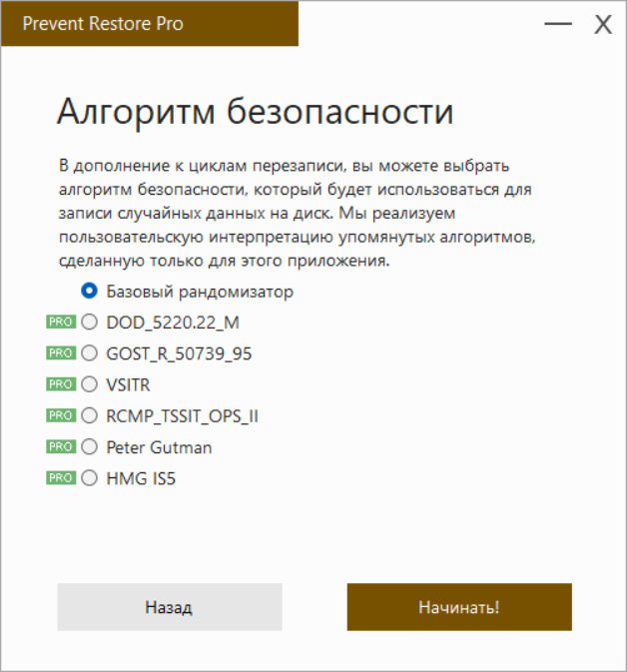Select the GOST_R_50739_95 radio button
This screenshot has width=627, height=672.
(89, 353)
